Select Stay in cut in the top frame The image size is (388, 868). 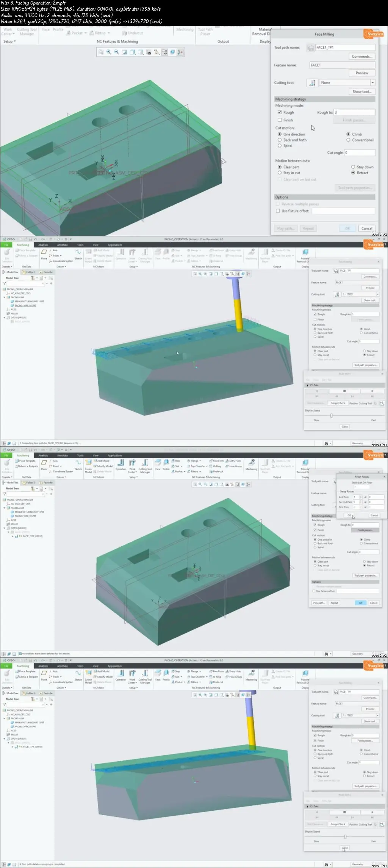tap(280, 173)
